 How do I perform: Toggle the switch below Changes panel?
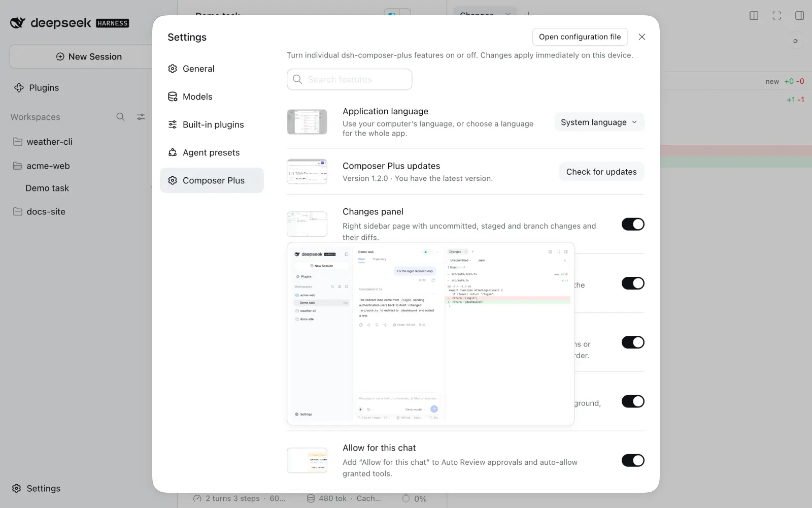coord(633,283)
